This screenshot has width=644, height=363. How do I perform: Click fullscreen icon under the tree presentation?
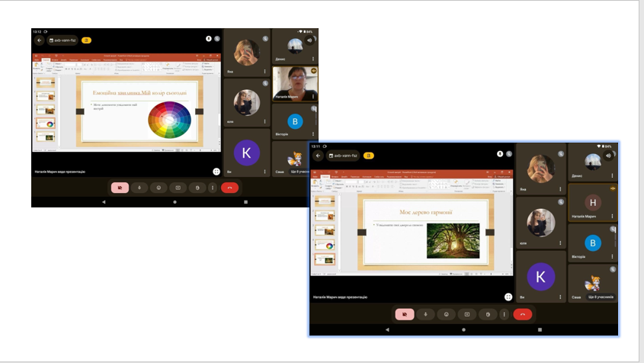(x=508, y=297)
